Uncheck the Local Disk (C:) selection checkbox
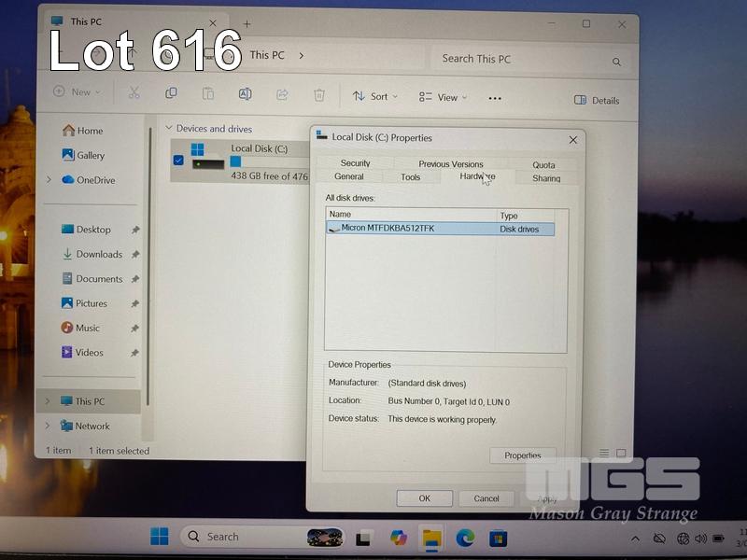This screenshot has height=560, width=747. point(178,160)
